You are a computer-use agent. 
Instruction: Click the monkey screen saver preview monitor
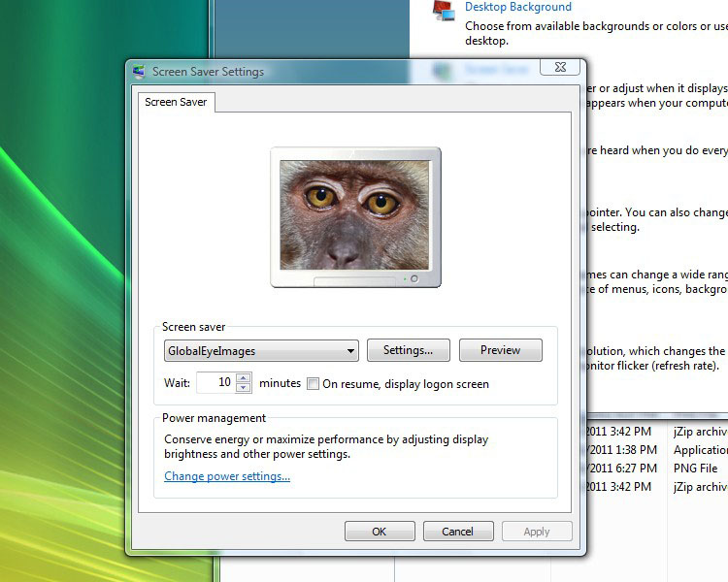pyautogui.click(x=355, y=217)
